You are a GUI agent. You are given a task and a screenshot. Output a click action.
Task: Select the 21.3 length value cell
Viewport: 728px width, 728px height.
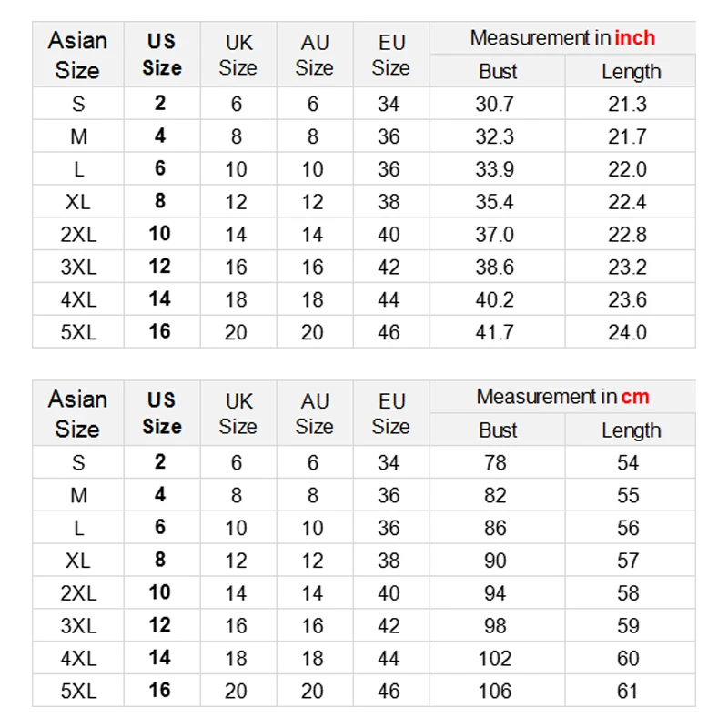point(628,104)
